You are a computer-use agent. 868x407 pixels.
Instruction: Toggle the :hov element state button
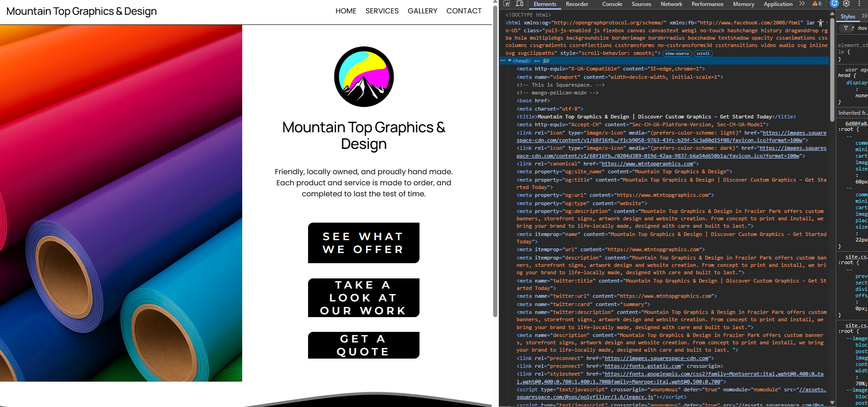click(862, 28)
